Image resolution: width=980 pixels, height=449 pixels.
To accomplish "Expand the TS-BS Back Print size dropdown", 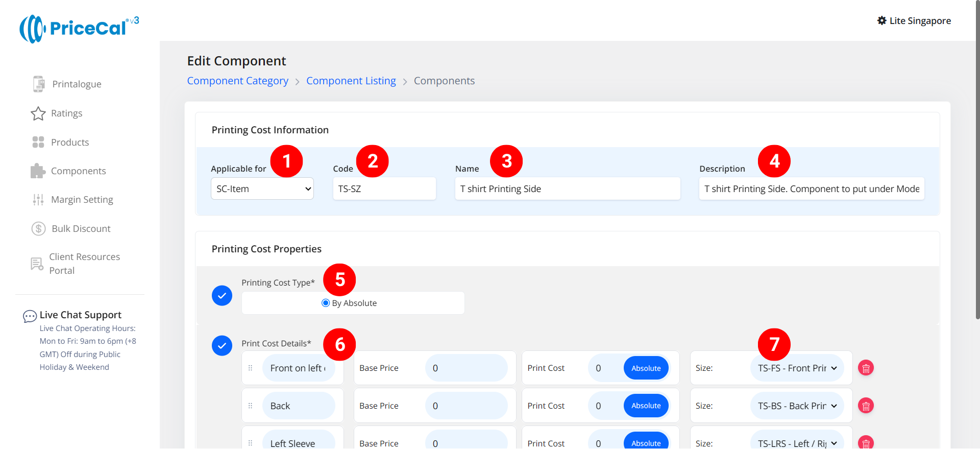I will [x=797, y=406].
